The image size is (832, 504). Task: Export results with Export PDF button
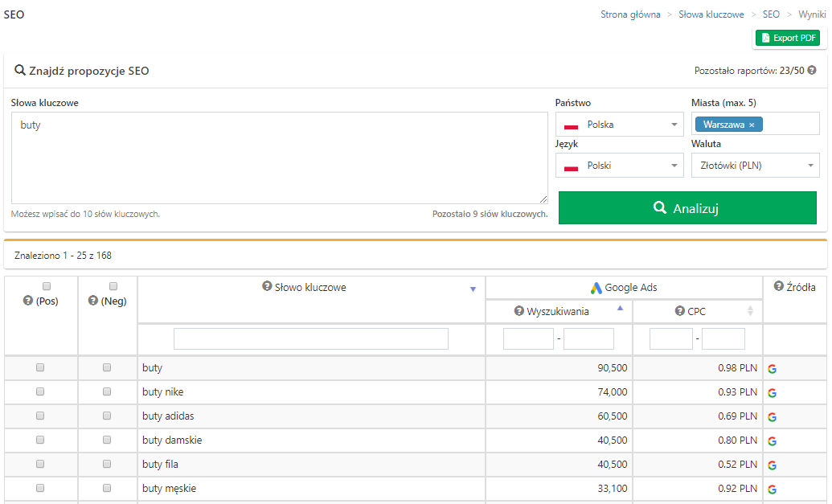pyautogui.click(x=787, y=38)
